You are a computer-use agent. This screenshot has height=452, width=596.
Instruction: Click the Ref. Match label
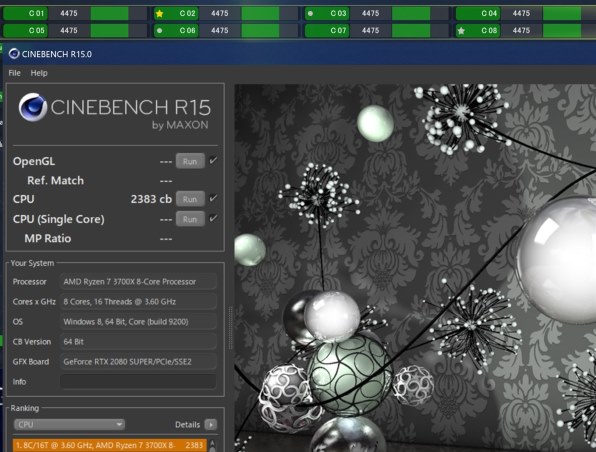(x=55, y=181)
